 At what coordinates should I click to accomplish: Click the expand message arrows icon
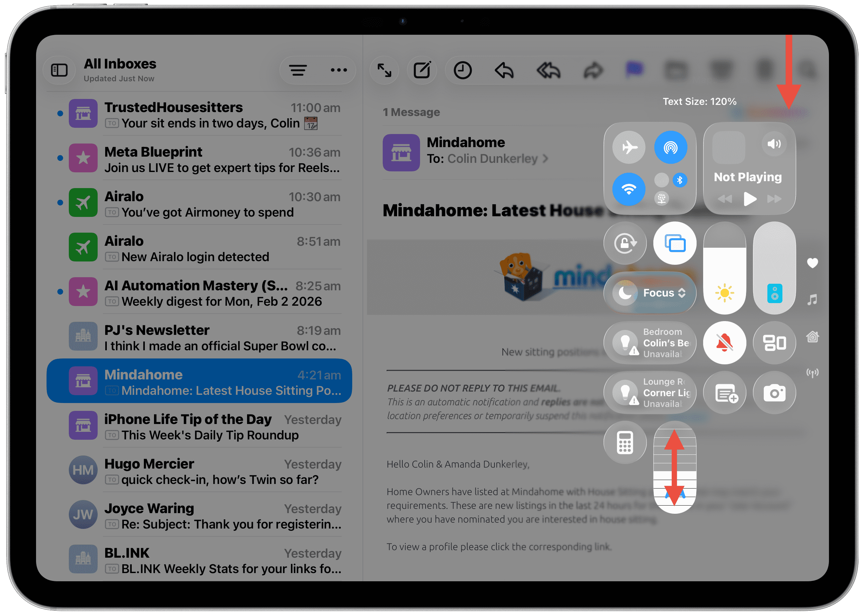pyautogui.click(x=384, y=70)
